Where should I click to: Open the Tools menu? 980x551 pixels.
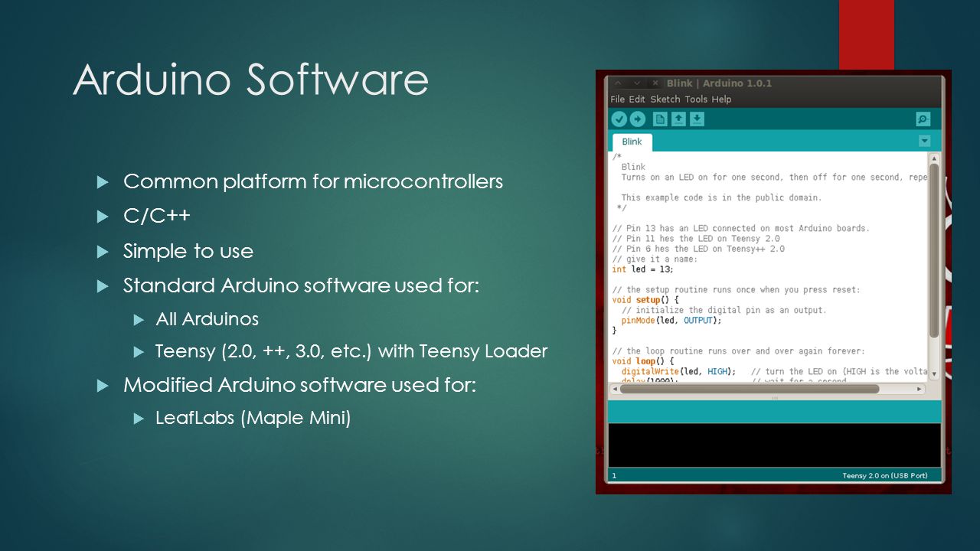point(696,99)
